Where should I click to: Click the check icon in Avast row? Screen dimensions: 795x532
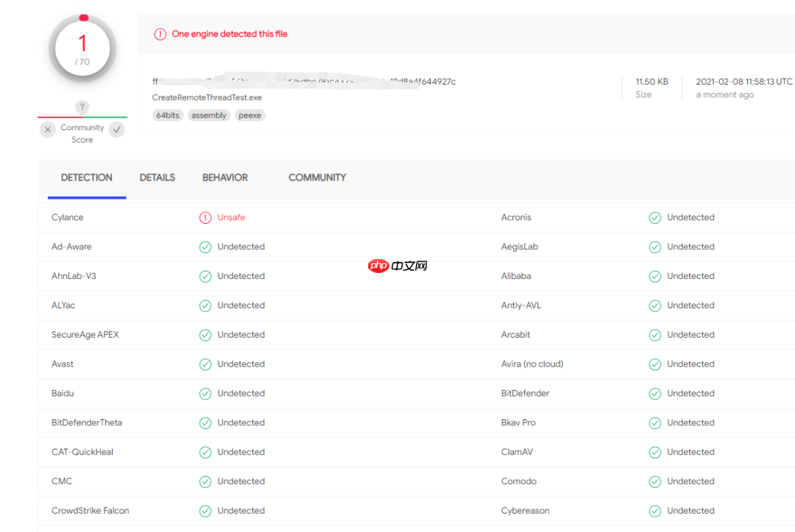point(205,365)
